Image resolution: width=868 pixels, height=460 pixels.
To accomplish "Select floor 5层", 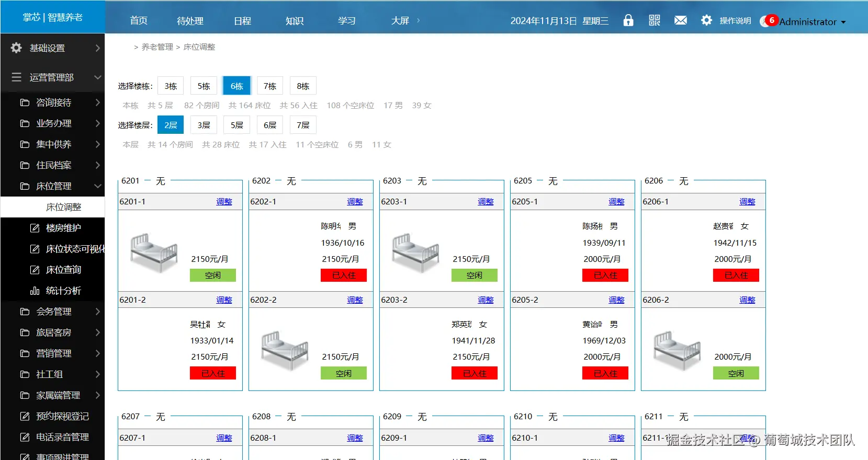I will pos(236,125).
